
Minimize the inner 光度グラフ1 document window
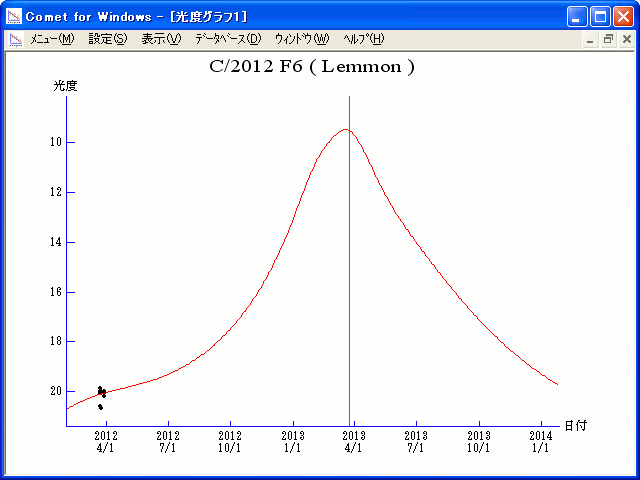tap(590, 40)
